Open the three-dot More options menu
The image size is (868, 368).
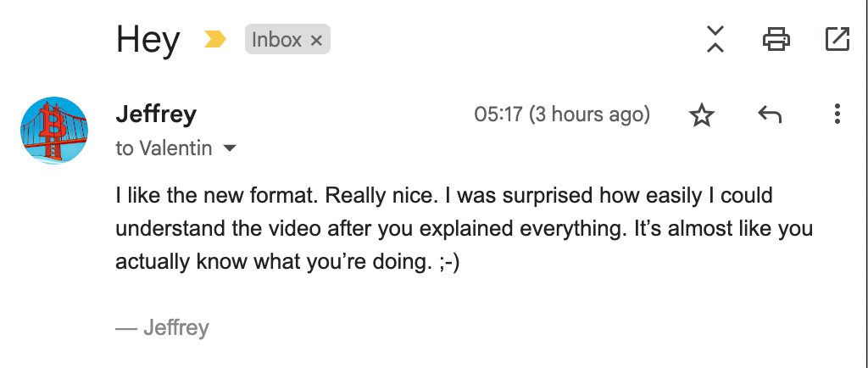coord(837,114)
